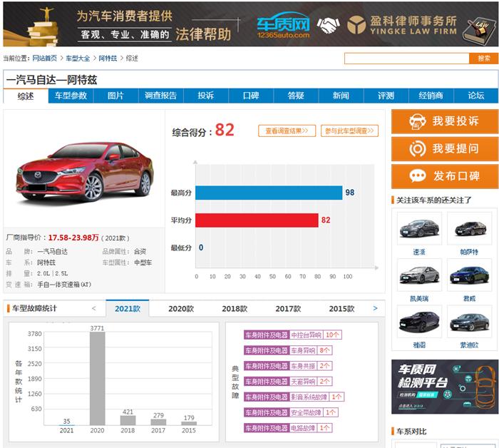Switch to the 新闻 tab
Image resolution: width=499 pixels, height=448 pixels.
pos(341,96)
